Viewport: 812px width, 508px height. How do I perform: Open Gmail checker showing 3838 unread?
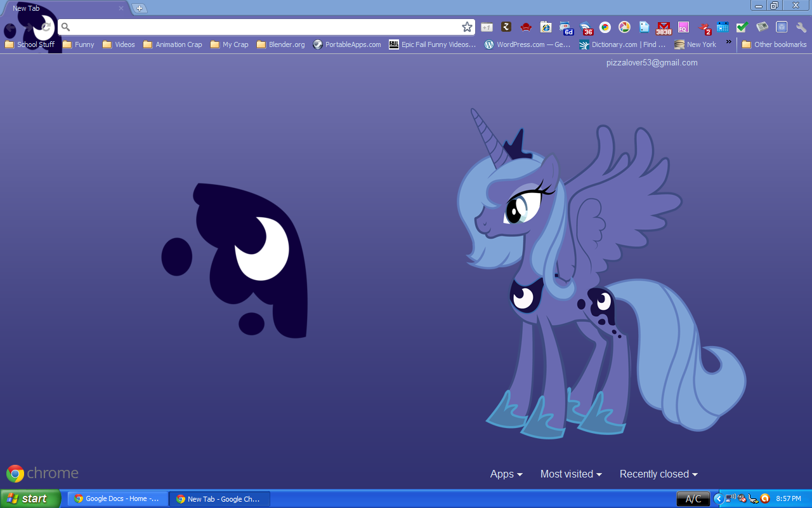coord(664,27)
